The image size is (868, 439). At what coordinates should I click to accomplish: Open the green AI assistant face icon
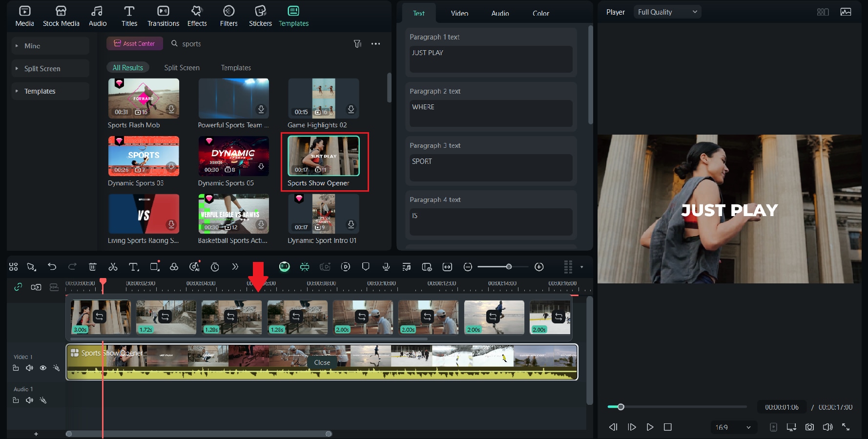pos(285,267)
